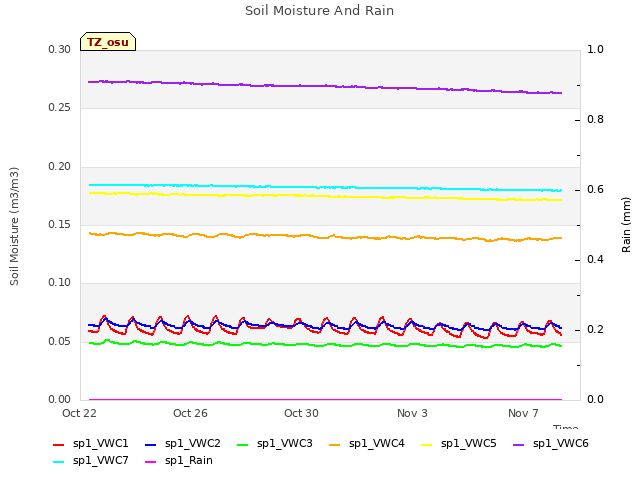Click the Soil Moisture (m3/m3) axis label

point(14,226)
